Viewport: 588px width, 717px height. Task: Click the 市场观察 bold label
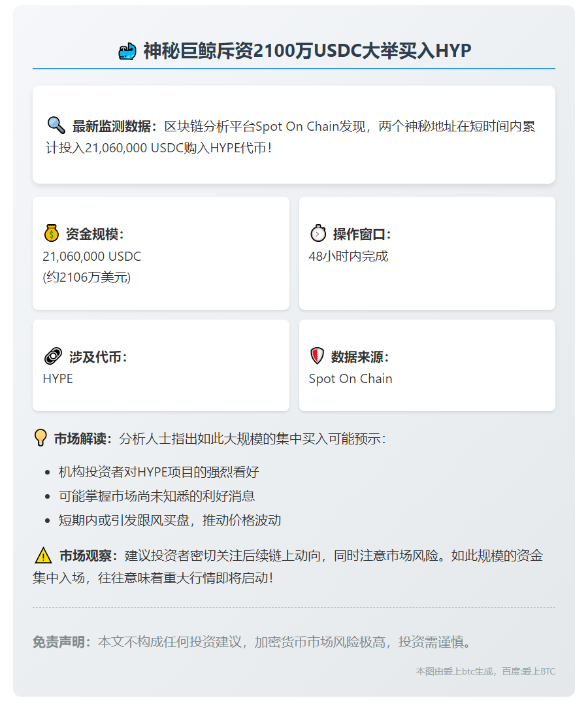pyautogui.click(x=86, y=556)
